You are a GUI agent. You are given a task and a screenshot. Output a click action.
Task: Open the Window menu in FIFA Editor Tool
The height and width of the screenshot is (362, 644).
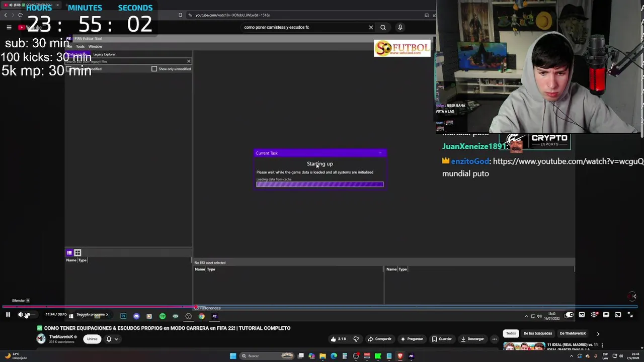coord(95,46)
